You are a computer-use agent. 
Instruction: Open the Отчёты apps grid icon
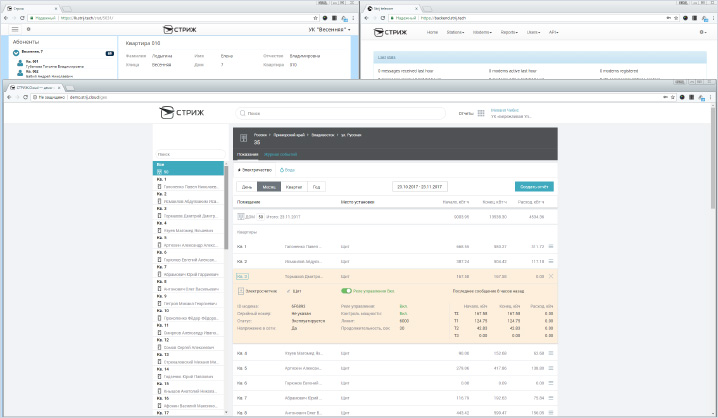[481, 113]
